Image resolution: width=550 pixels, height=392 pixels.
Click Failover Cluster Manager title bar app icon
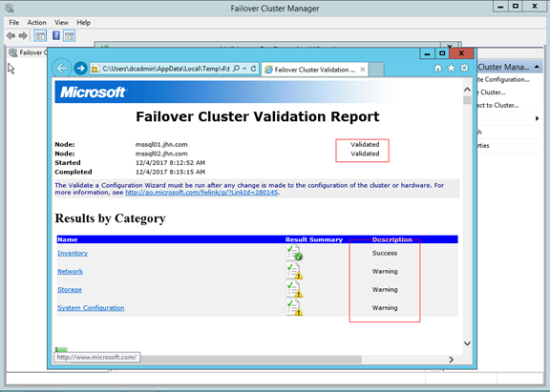point(10,8)
